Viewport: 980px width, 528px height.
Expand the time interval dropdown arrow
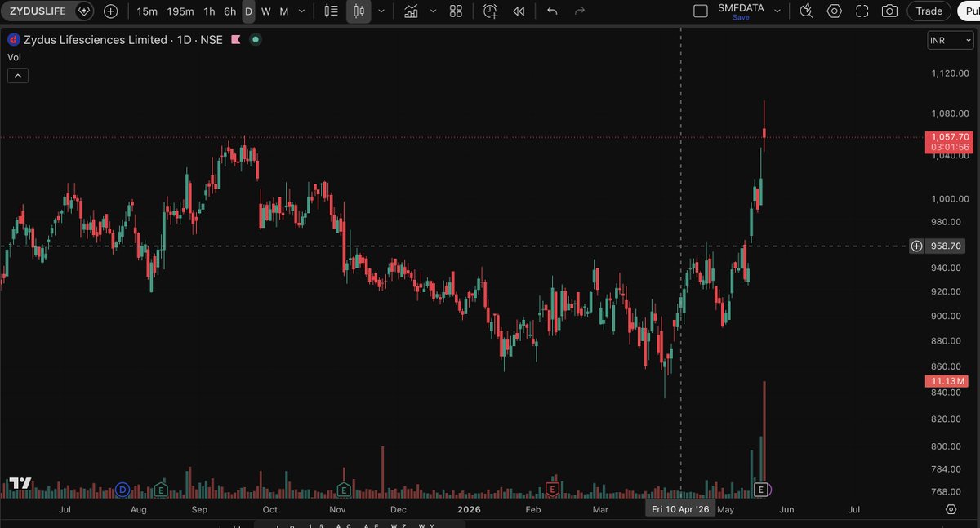click(x=302, y=11)
